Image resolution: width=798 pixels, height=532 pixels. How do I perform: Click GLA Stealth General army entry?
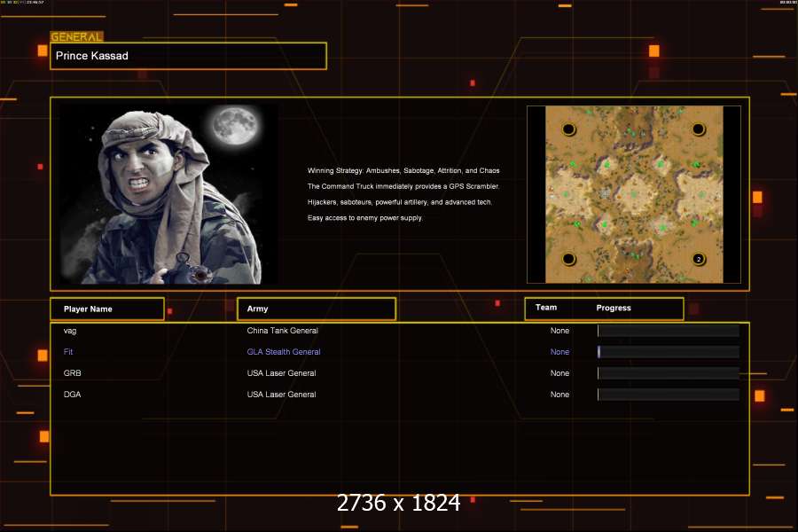pyautogui.click(x=284, y=352)
